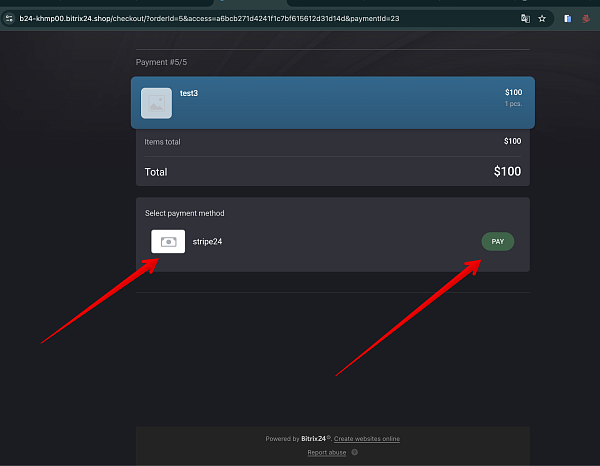Click the test3 product name
The width and height of the screenshot is (600, 466).
tap(189, 93)
